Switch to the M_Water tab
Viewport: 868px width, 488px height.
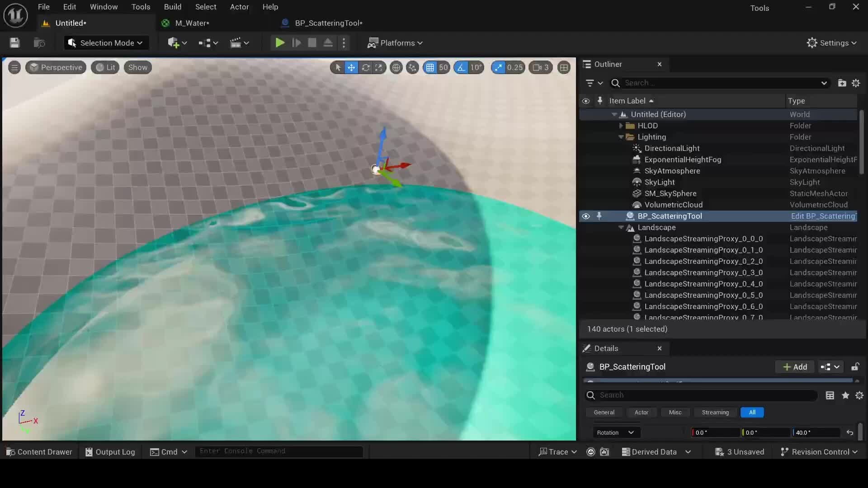pos(192,23)
